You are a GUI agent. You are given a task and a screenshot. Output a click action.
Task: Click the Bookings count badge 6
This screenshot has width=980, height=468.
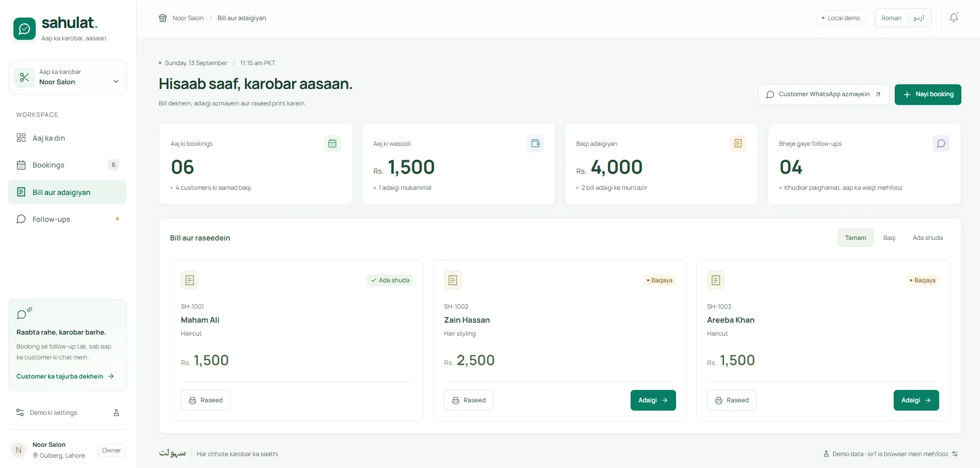click(x=113, y=165)
